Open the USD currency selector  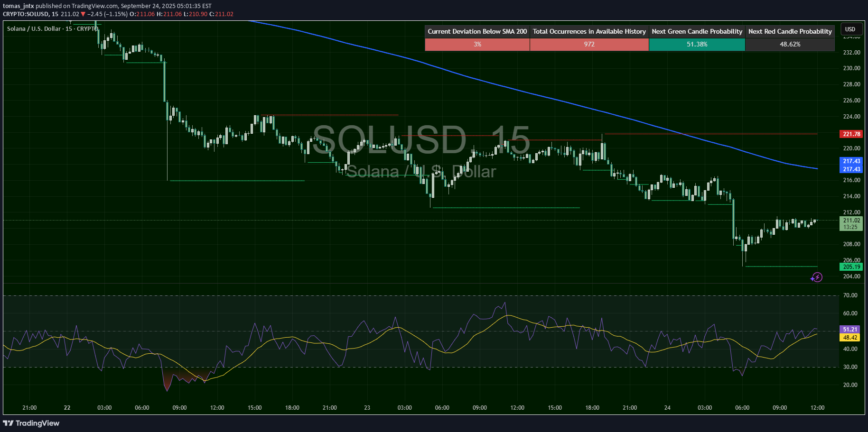coord(850,29)
